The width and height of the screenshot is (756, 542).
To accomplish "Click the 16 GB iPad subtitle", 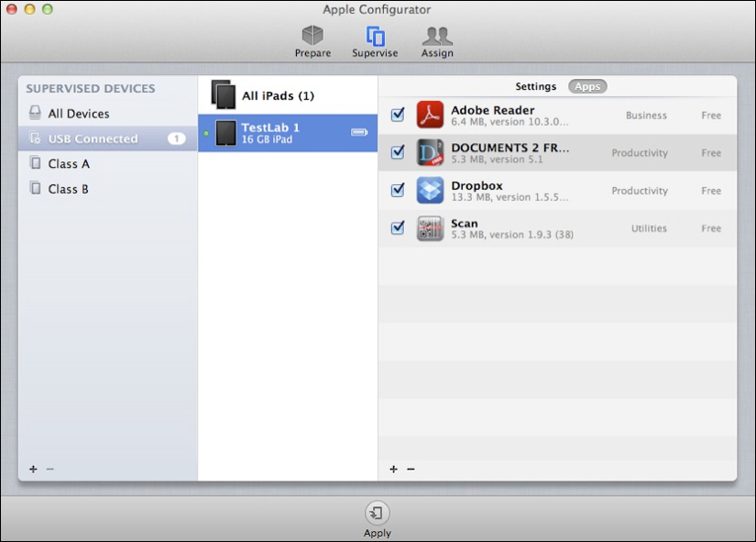I will [x=267, y=139].
